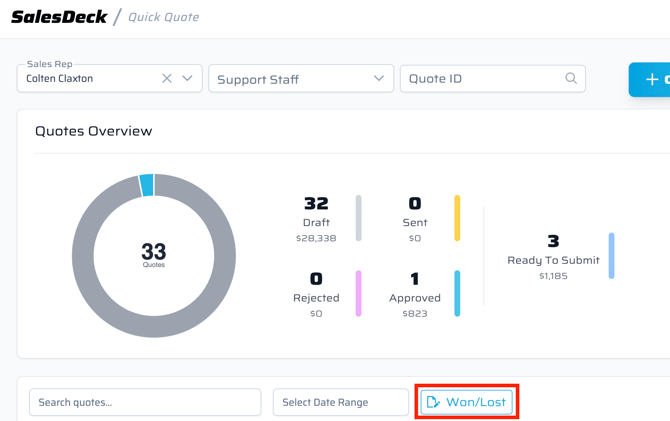Screen dimensions: 670x421
Task: Click the blue plus create button
Action: (651, 80)
